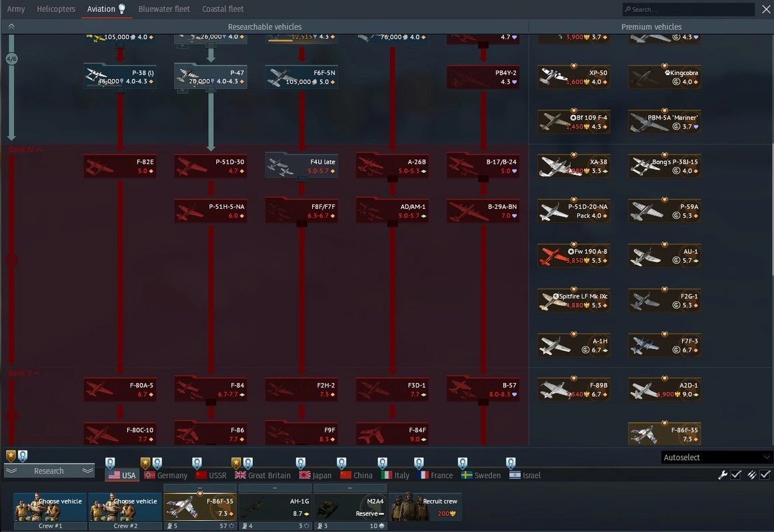Switch to the Helicopters tab
The image size is (774, 532).
56,9
